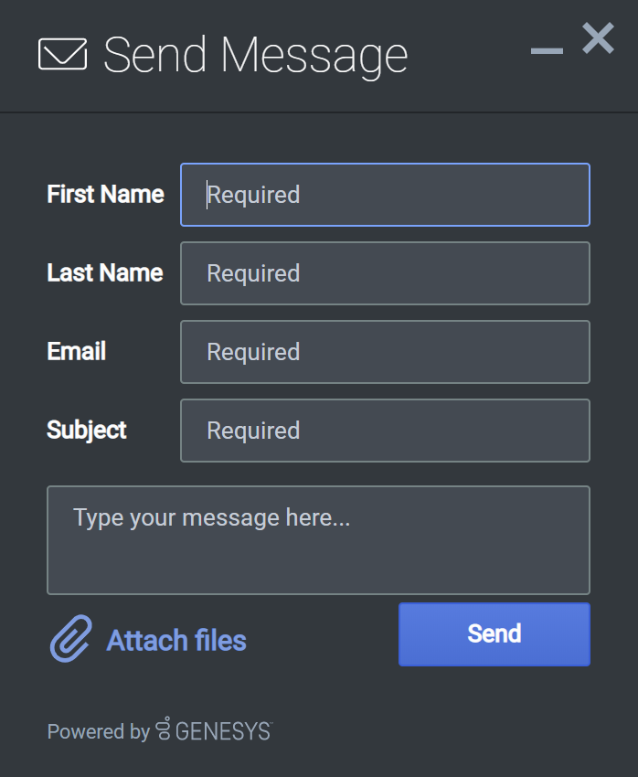Open the Attach files link
Viewport: 638px width, 777px height.
tap(176, 640)
